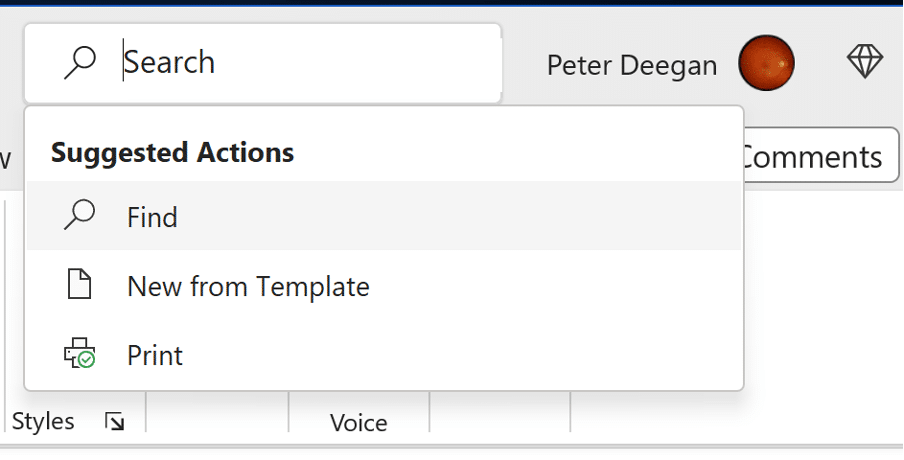Click the magnifier icon inside Search box
Image resolution: width=904 pixels, height=460 pixels.
click(80, 63)
